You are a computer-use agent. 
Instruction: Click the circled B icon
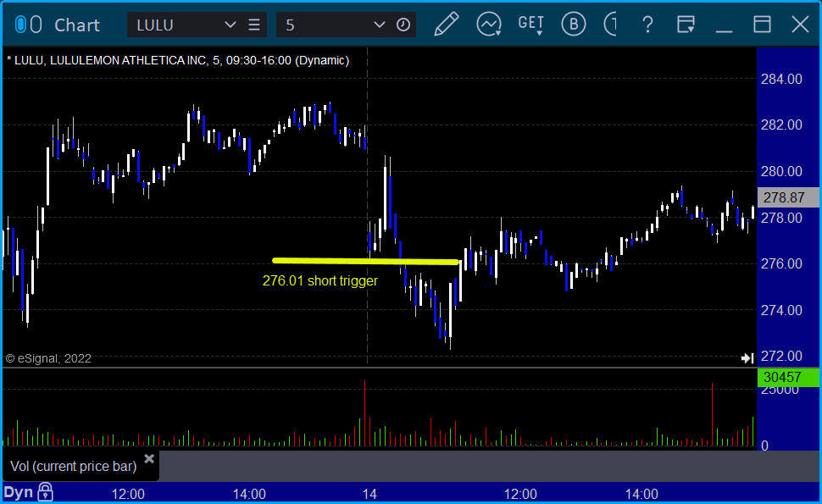tap(574, 24)
